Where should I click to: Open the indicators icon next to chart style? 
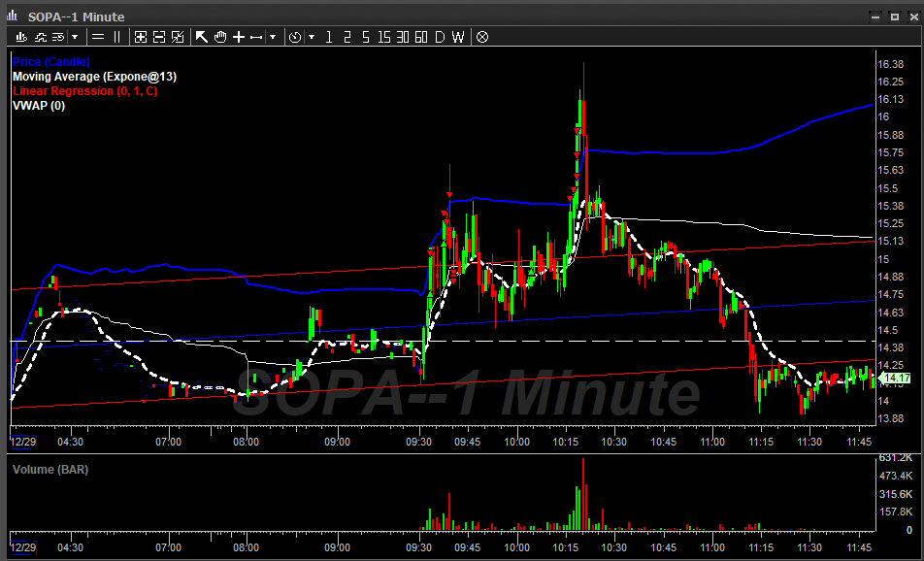point(41,37)
